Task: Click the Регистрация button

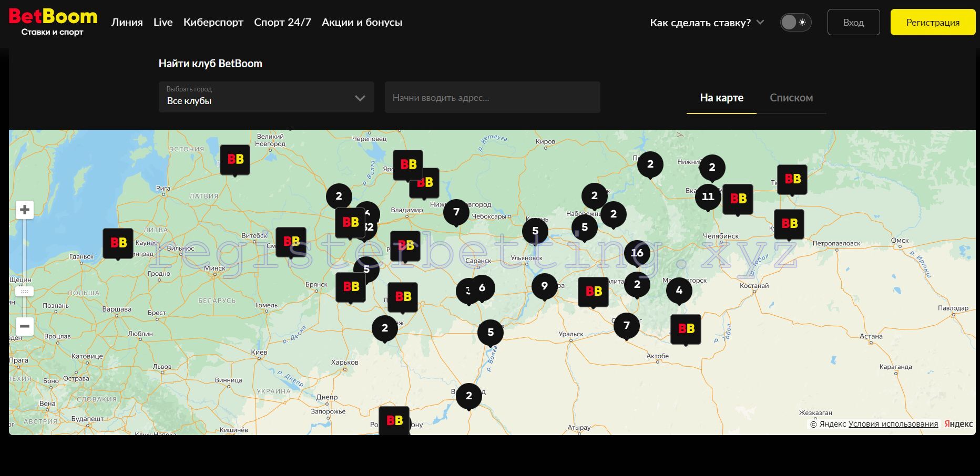Action: click(x=933, y=23)
